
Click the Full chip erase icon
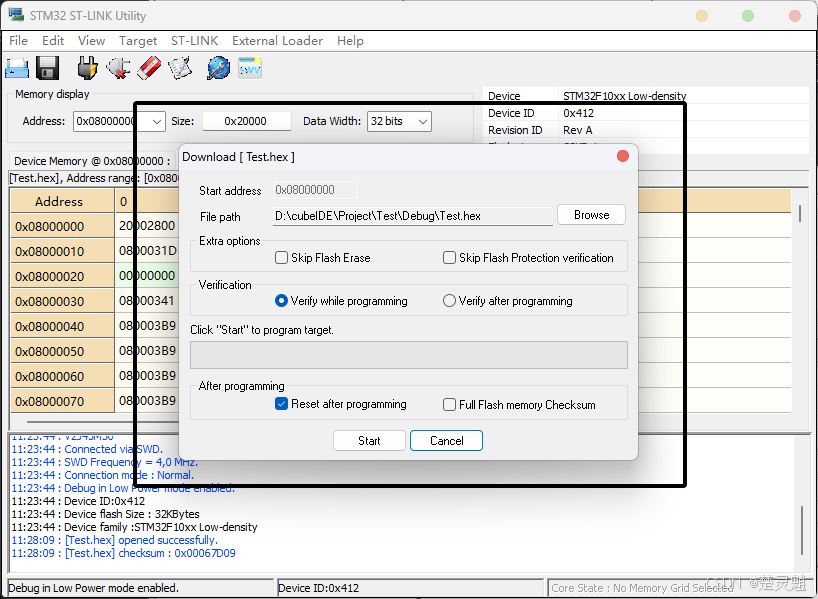149,68
